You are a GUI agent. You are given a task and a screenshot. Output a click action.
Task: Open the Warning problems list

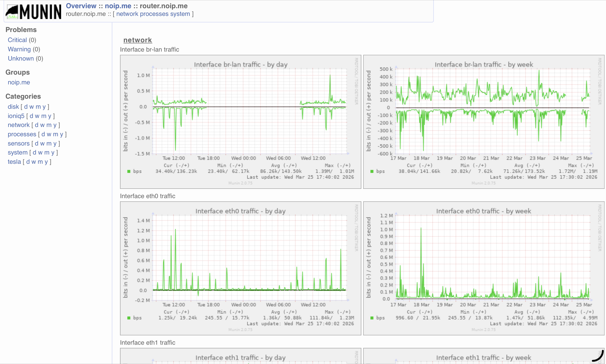(19, 49)
